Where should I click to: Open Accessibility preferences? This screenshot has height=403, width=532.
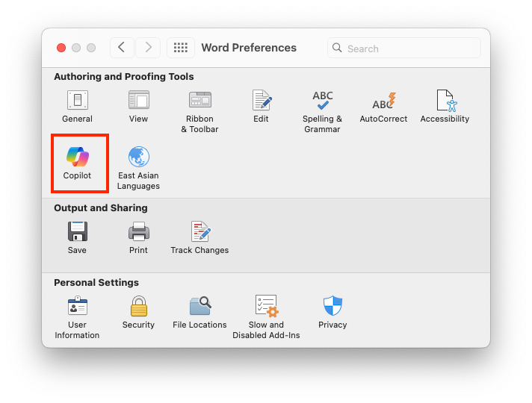pos(445,101)
